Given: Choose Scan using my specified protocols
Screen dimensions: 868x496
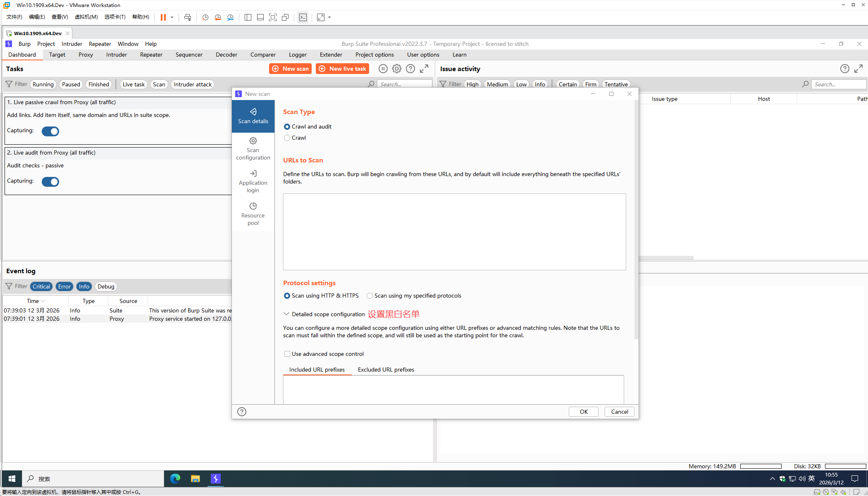Looking at the screenshot, I should click(x=370, y=296).
